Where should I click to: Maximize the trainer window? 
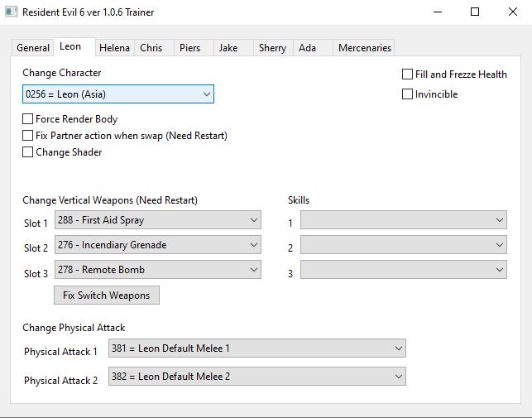(475, 12)
